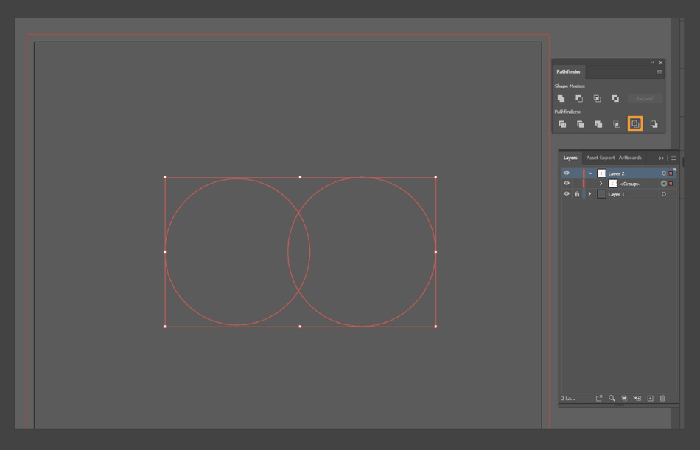Click Group red selection indicator

[671, 183]
